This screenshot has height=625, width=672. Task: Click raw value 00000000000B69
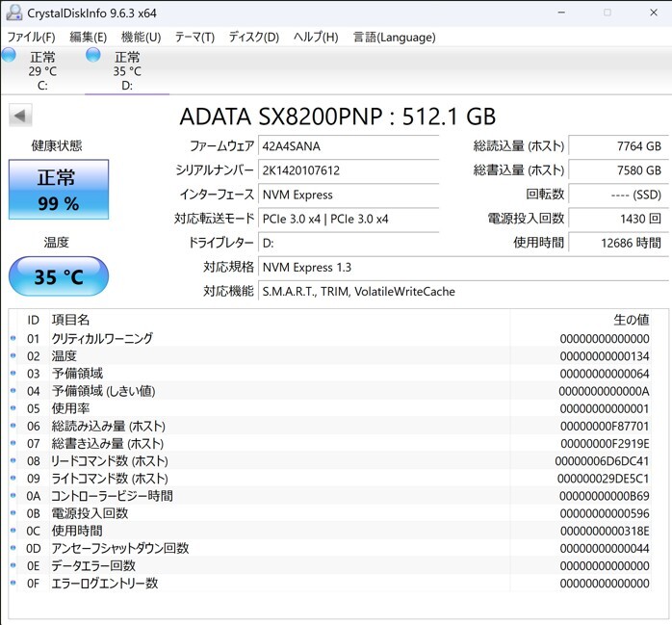(605, 496)
